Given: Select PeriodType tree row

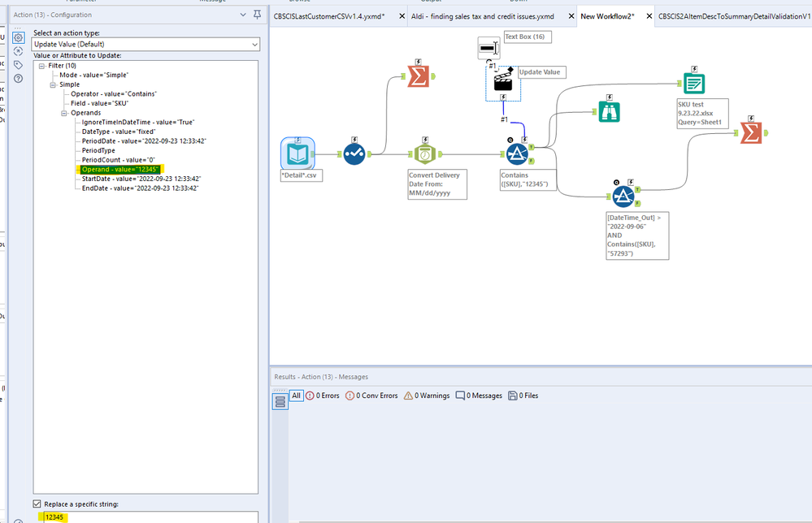Looking at the screenshot, I should tap(98, 150).
